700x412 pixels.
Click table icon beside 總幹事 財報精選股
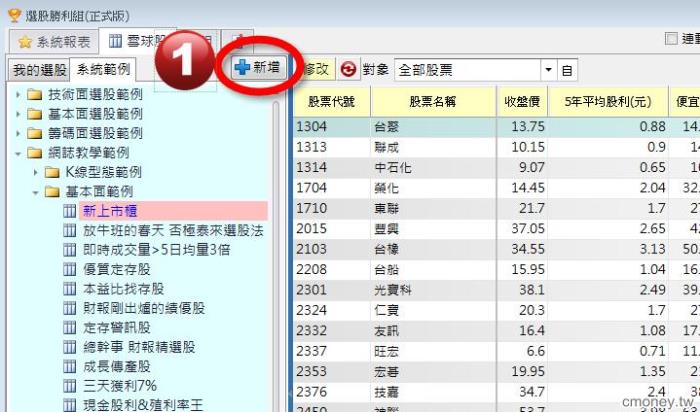click(x=70, y=347)
